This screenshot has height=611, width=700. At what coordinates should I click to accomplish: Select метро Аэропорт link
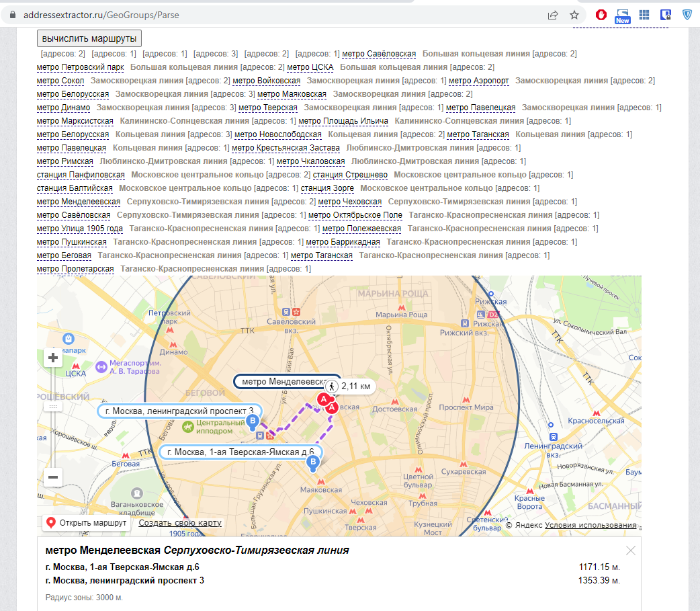click(478, 81)
